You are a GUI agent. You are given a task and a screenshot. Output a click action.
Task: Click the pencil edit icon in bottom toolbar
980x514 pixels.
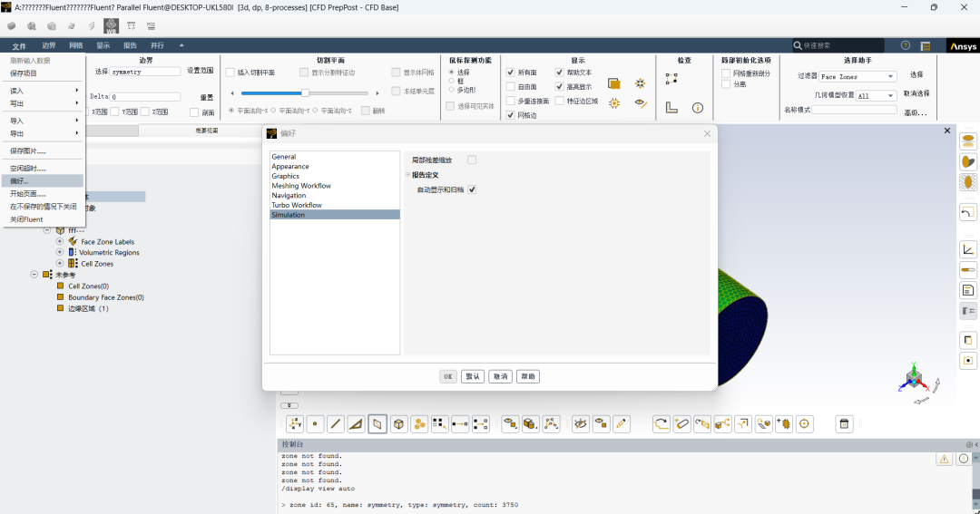pos(621,424)
